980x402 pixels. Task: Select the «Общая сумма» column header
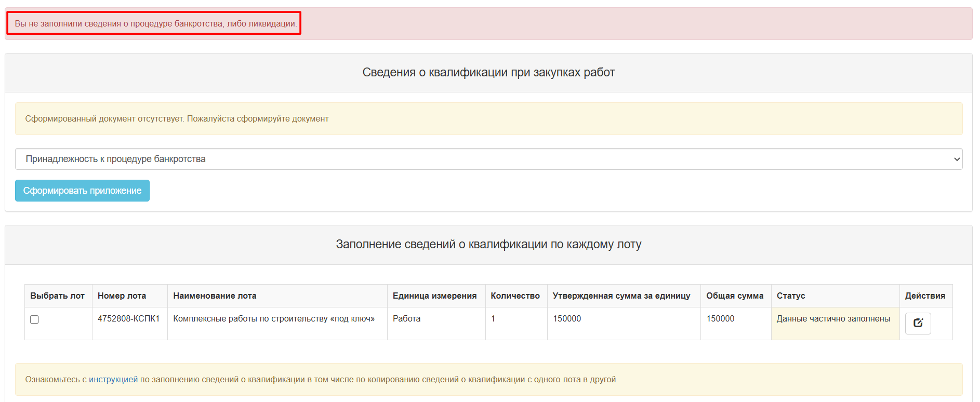point(735,296)
